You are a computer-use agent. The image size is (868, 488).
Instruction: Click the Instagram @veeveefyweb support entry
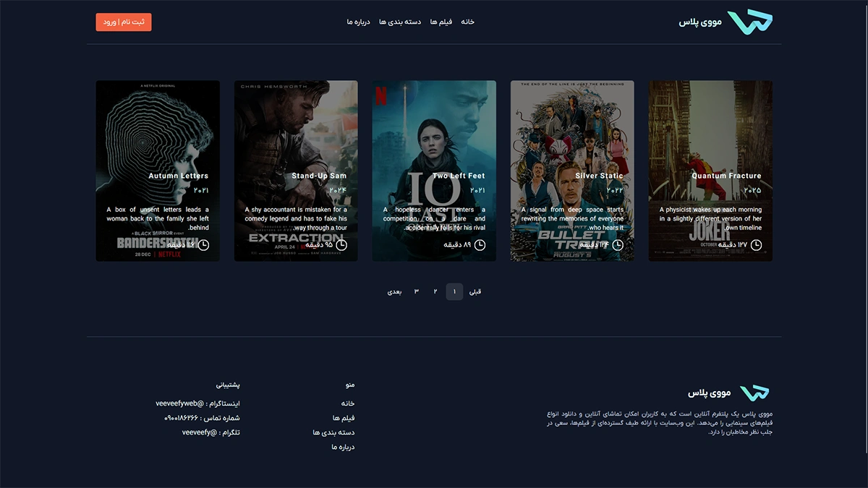(197, 403)
